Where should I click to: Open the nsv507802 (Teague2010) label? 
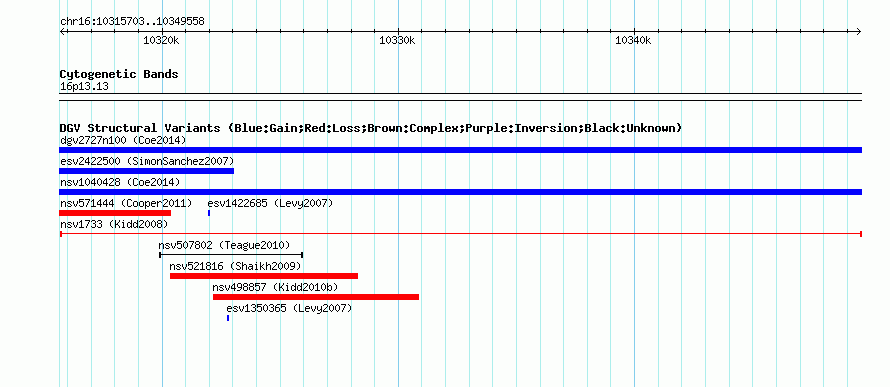point(224,245)
